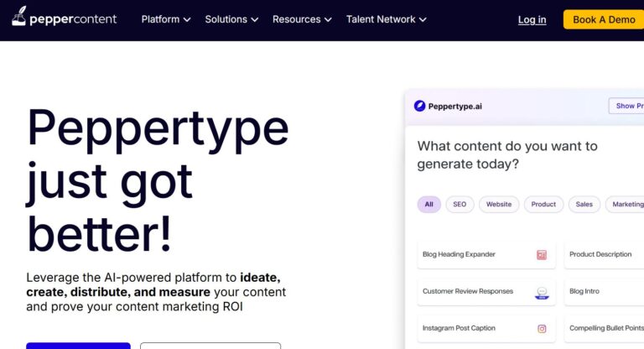Click the Customer Review Responses chat icon

tap(542, 293)
